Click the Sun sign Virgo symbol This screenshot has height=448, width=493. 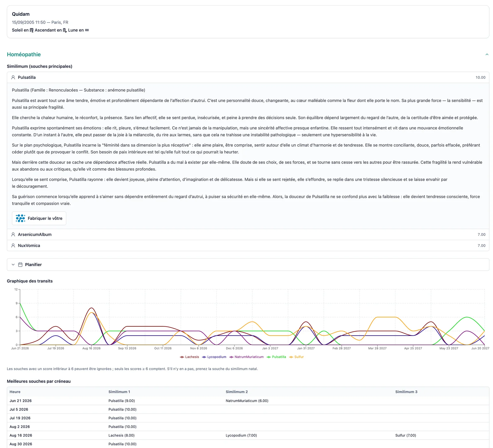31,30
